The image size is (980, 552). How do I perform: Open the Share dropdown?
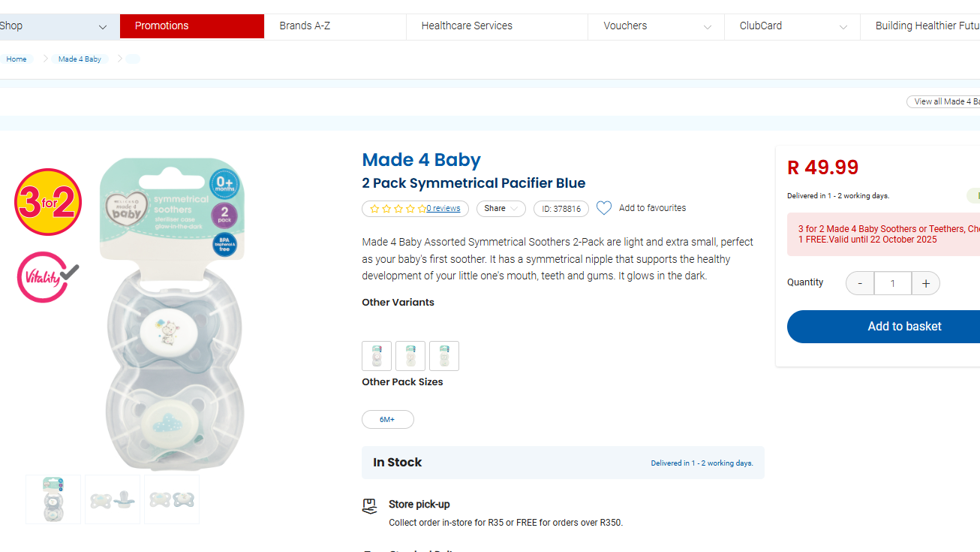(x=501, y=209)
